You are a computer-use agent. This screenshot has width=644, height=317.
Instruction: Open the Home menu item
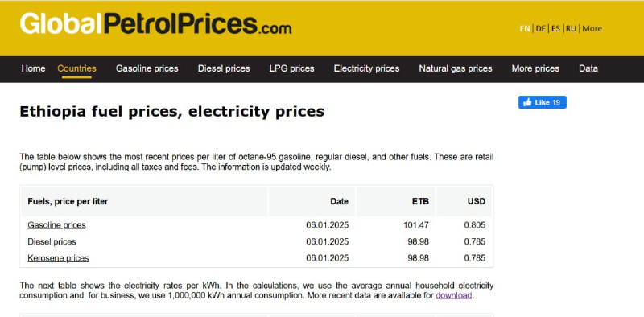[x=33, y=68]
